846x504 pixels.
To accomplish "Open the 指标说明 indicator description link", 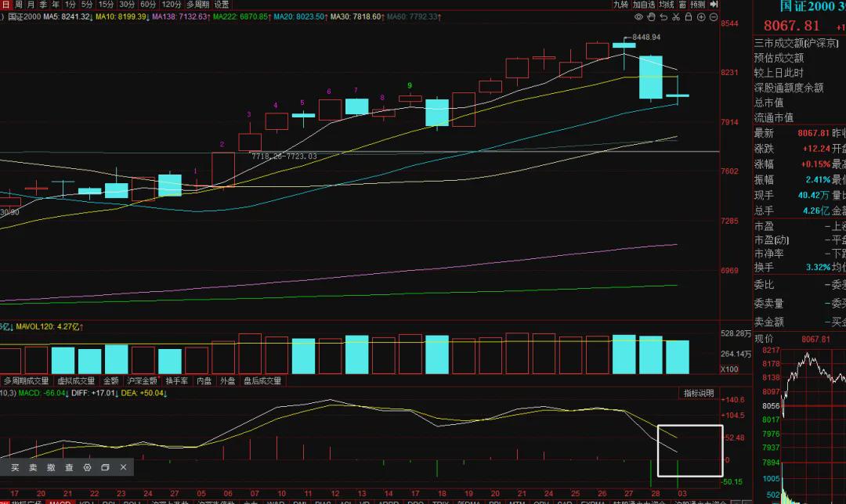I will (699, 394).
